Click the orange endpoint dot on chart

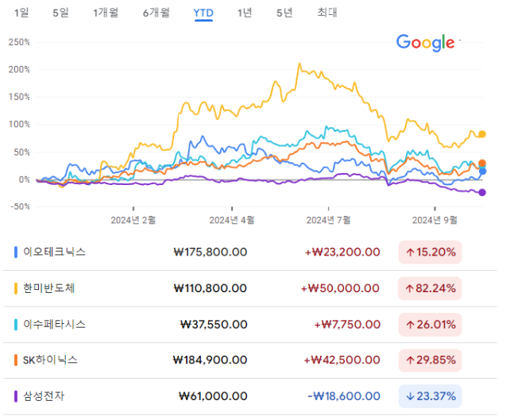[x=482, y=164]
